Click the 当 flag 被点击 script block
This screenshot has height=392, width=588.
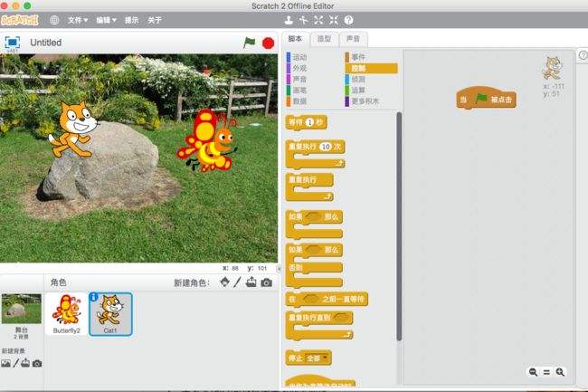pos(487,98)
